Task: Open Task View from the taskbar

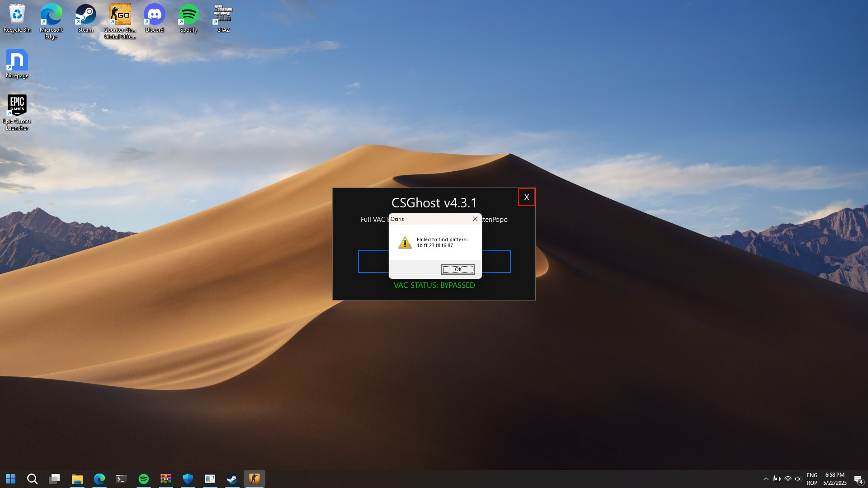Action: [55, 479]
